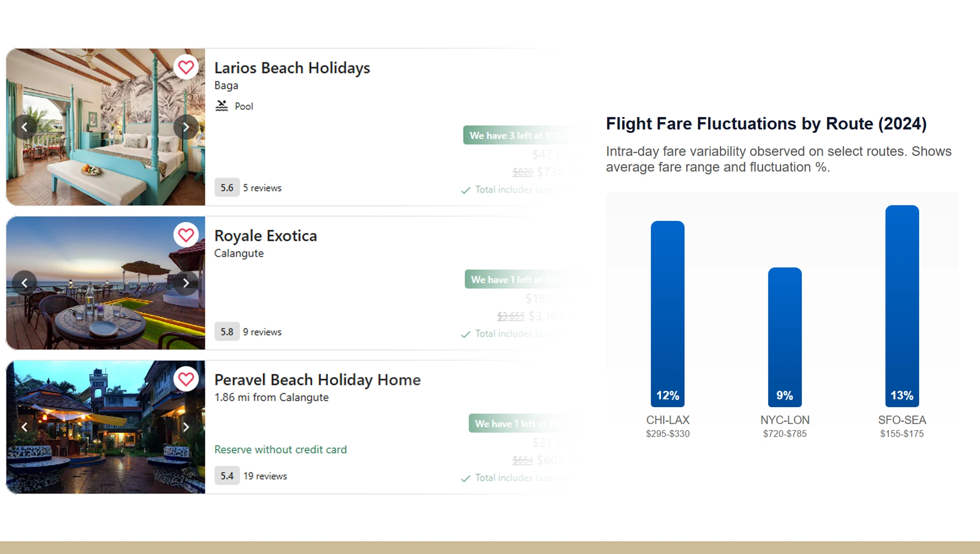Click Reserve without credit card
Image resolution: width=980 pixels, height=554 pixels.
pyautogui.click(x=280, y=450)
